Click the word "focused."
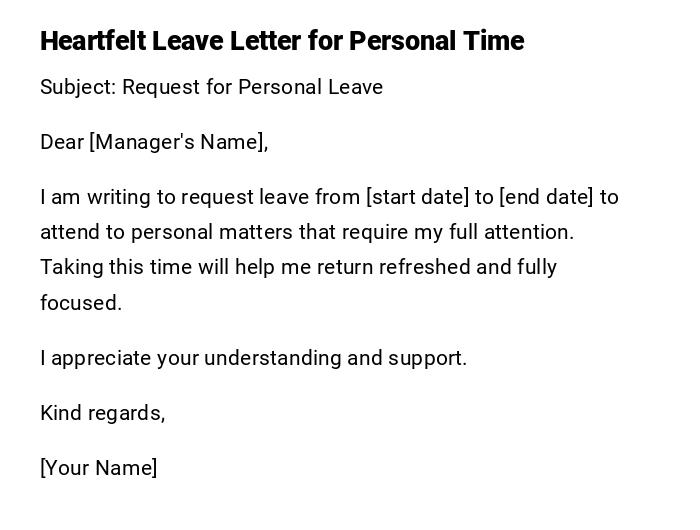Viewport: 700px width, 530px height. pyautogui.click(x=81, y=303)
